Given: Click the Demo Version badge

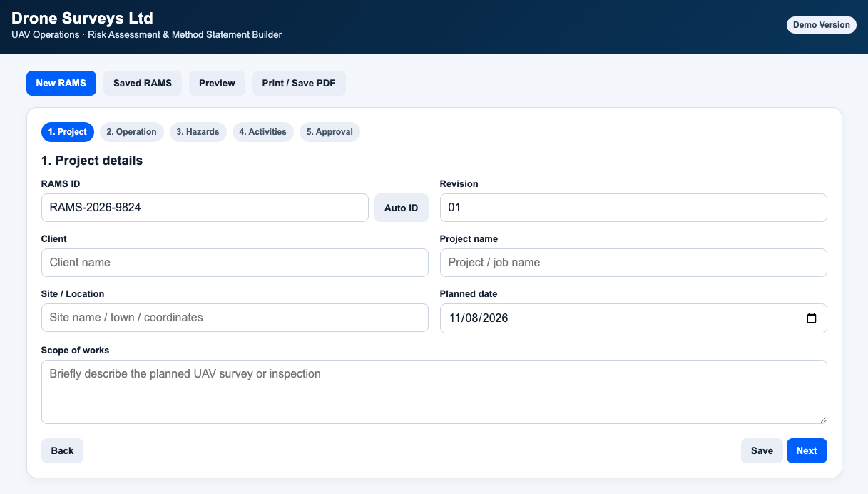Looking at the screenshot, I should 822,25.
